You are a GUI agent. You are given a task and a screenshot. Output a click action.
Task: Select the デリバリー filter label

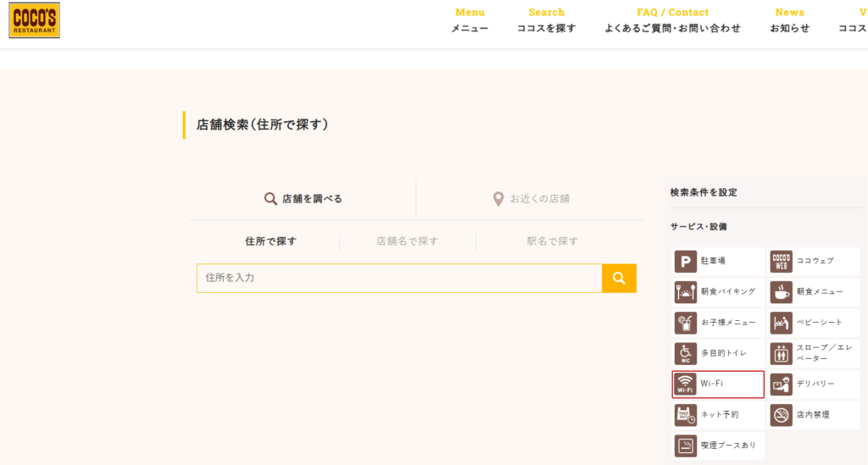tap(815, 384)
